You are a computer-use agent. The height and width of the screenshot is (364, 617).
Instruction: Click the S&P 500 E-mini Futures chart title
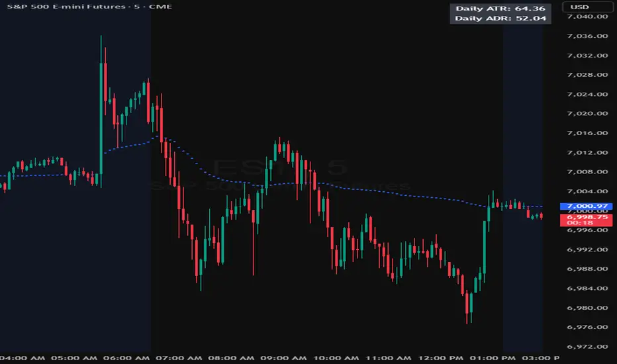tap(89, 7)
